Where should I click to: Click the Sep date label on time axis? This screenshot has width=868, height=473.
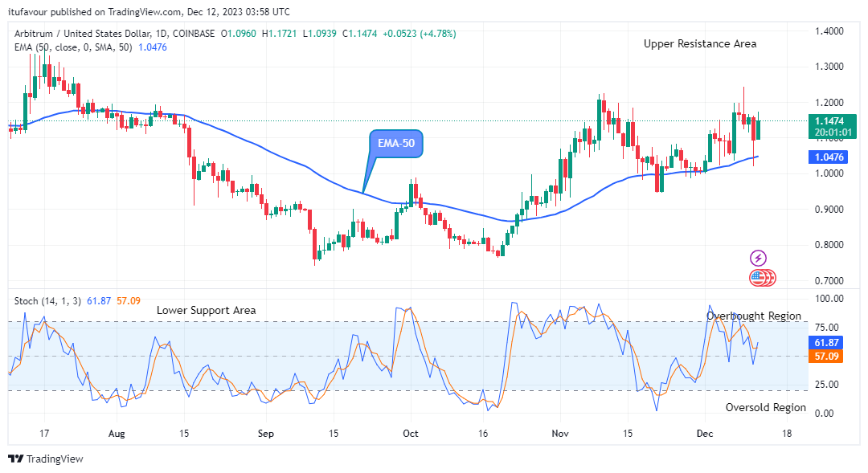266,434
